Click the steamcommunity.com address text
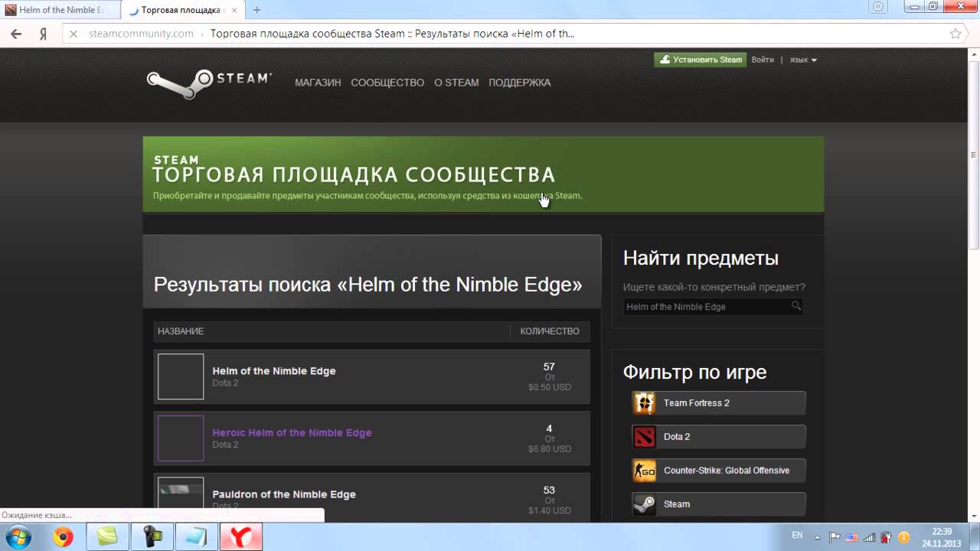The image size is (980, 551). coord(141,34)
